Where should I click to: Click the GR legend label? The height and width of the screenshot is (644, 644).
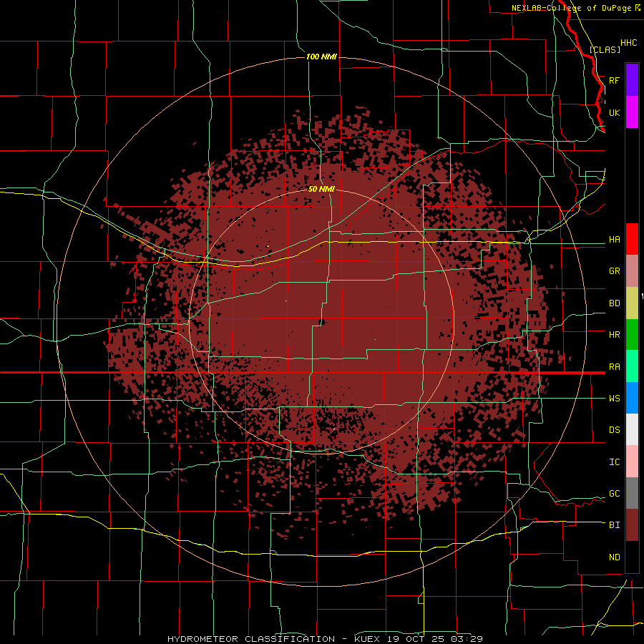coord(614,271)
